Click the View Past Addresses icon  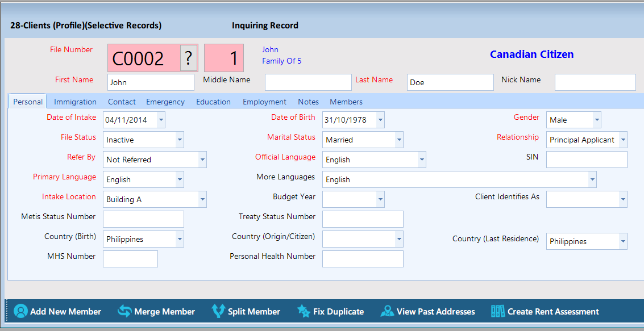click(387, 311)
